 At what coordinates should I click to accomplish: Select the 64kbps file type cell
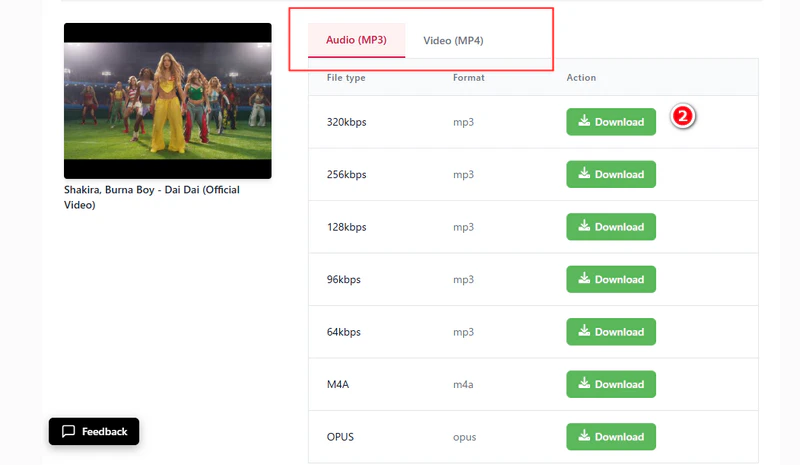343,332
